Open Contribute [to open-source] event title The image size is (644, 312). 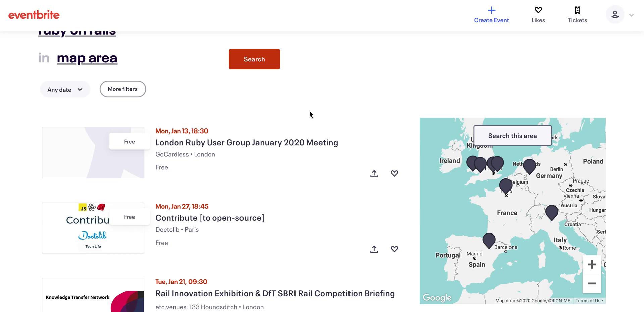click(x=210, y=218)
